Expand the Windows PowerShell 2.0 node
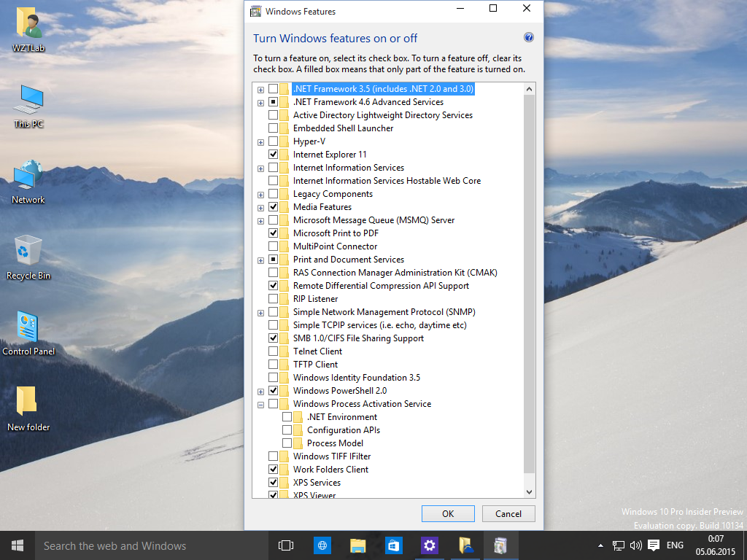Viewport: 747px width, 560px height. [260, 391]
